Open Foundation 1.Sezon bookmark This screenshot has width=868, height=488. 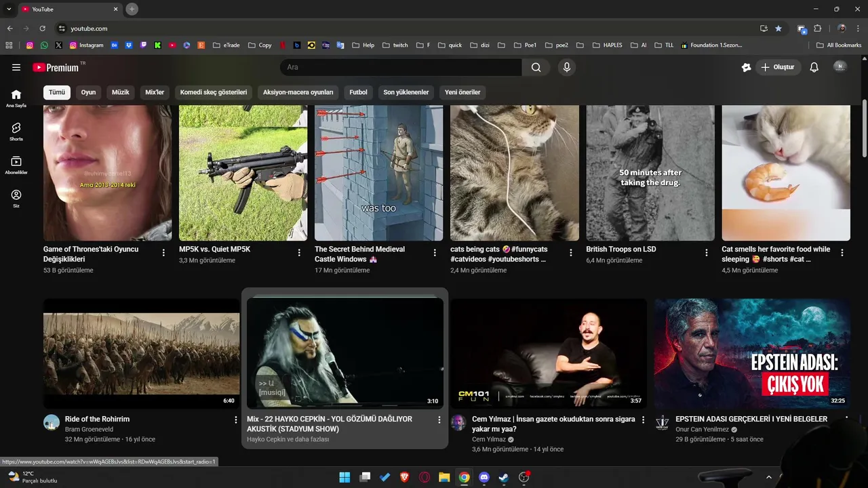click(x=711, y=45)
